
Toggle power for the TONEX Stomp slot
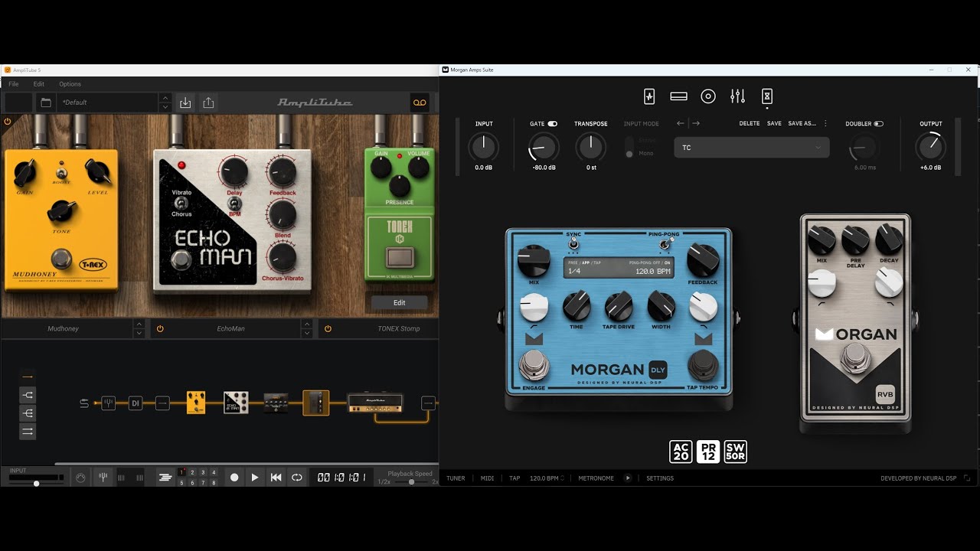click(328, 328)
